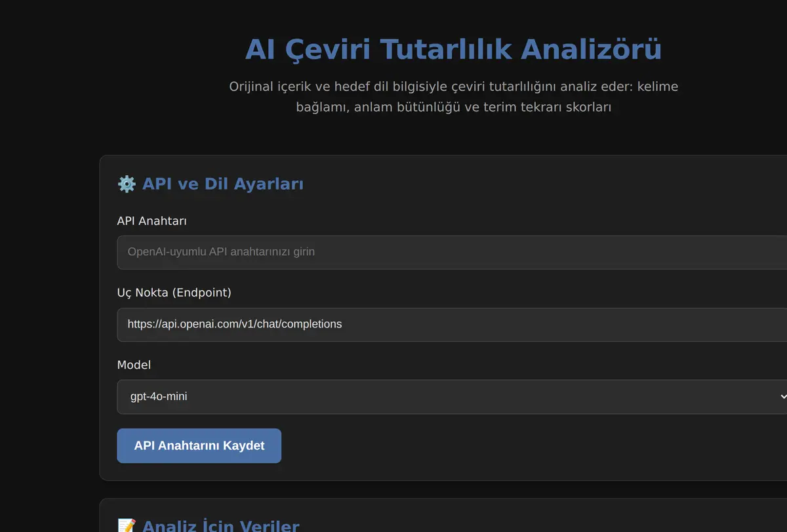Click the memo icon beside Analiz İçin Veriler
Viewport: 787px width, 532px height.
tap(127, 525)
